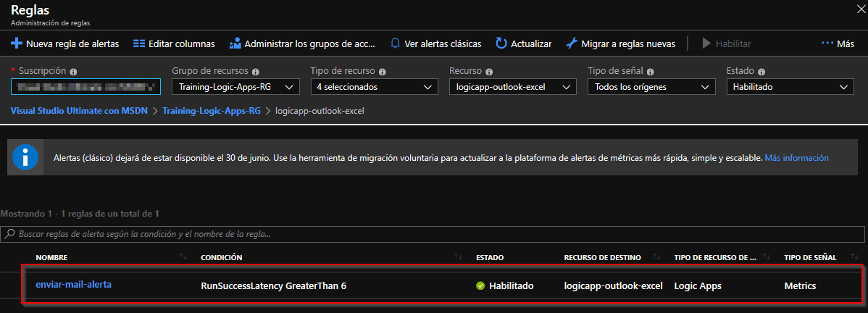Open the Tipo de señal dropdown
The height and width of the screenshot is (313, 868).
coord(651,87)
